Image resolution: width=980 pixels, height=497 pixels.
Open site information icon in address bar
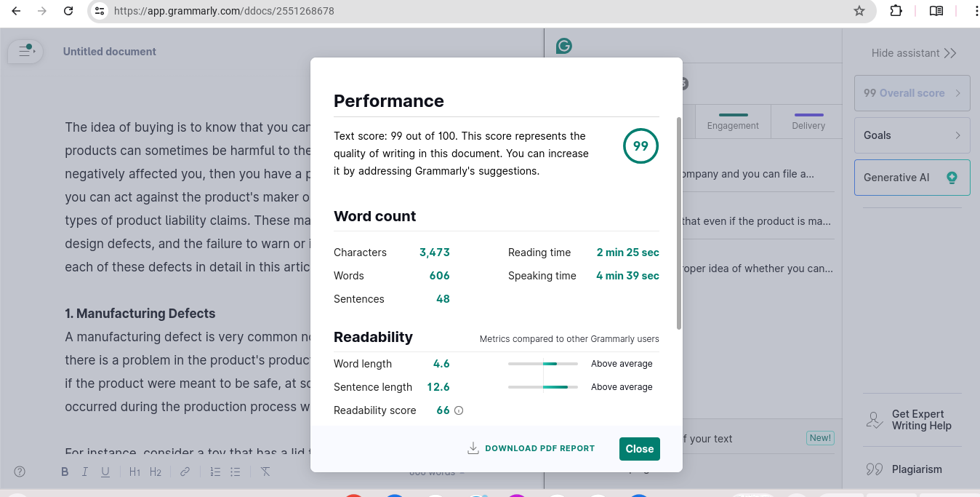(x=100, y=11)
